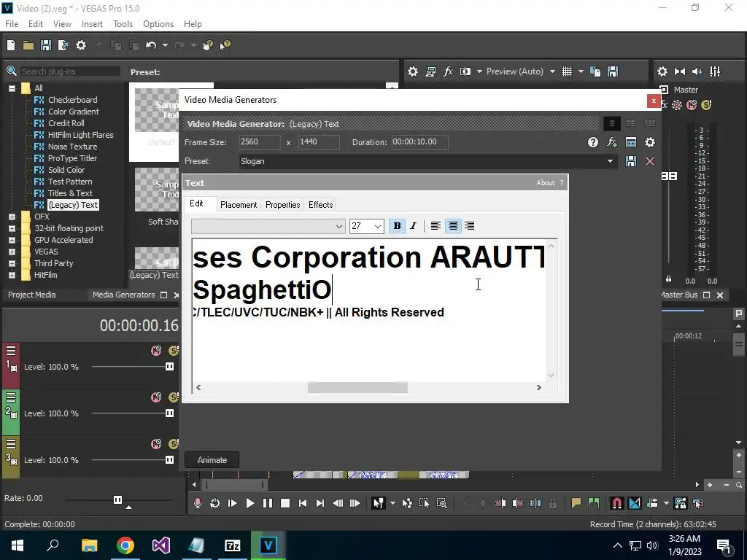Open Preview (Auto) quality dropdown

click(x=552, y=71)
